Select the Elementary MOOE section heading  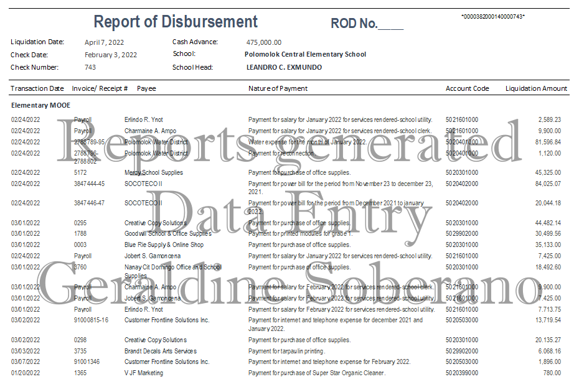point(40,105)
